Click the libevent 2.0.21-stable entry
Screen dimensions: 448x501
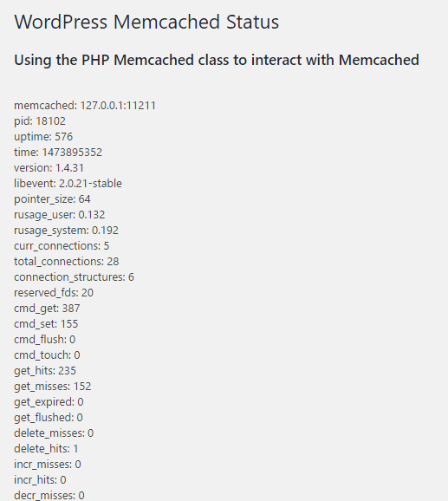click(x=68, y=184)
